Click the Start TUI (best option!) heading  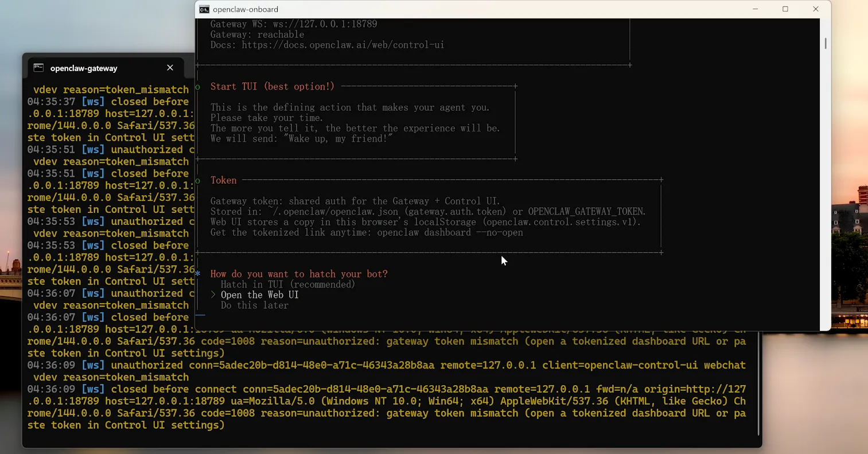(272, 87)
